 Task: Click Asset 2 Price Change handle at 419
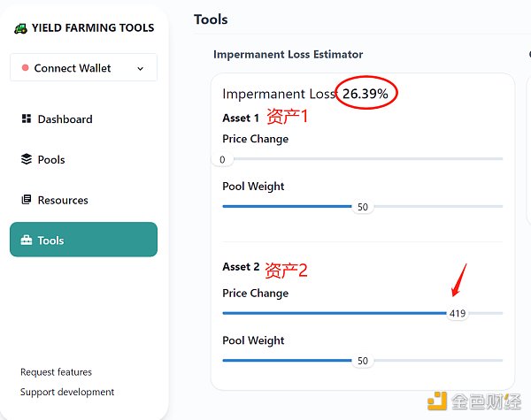point(458,313)
